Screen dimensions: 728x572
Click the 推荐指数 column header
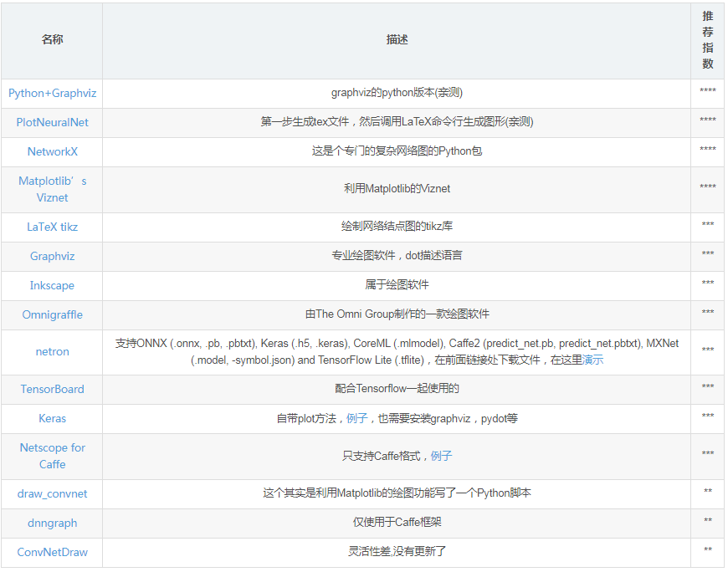point(708,40)
